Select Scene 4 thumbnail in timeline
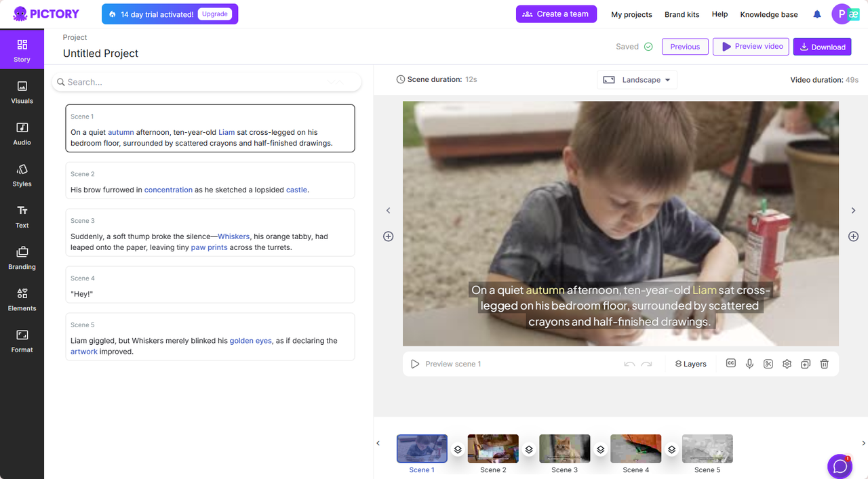868x479 pixels. point(635,449)
